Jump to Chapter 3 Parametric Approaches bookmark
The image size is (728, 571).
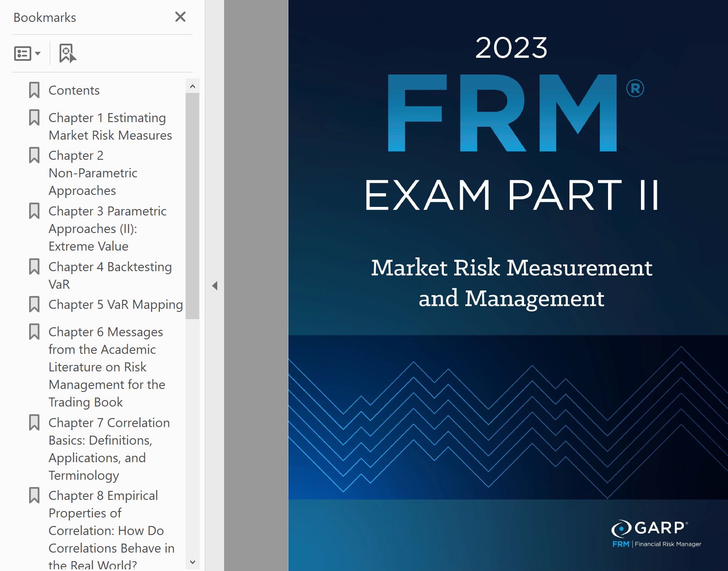107,229
